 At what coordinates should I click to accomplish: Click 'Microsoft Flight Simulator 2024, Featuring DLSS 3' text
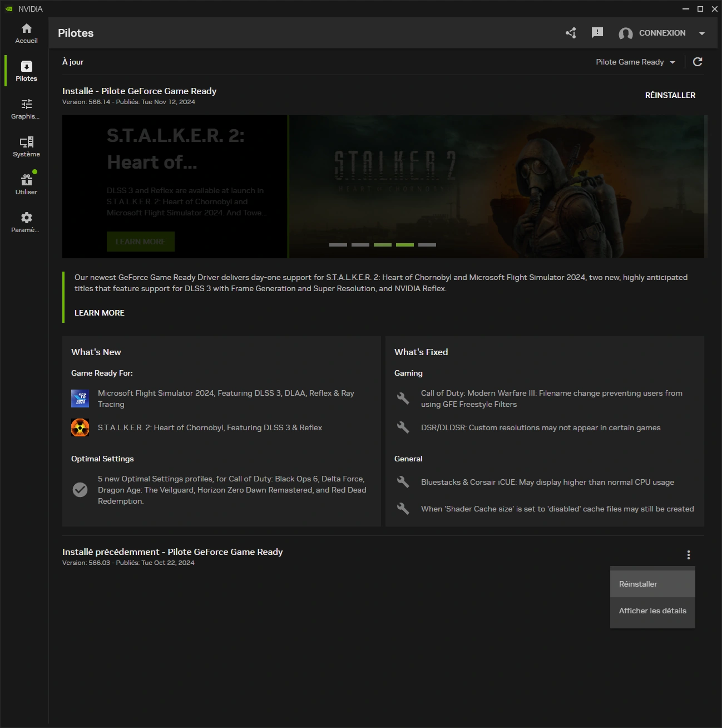[226, 399]
